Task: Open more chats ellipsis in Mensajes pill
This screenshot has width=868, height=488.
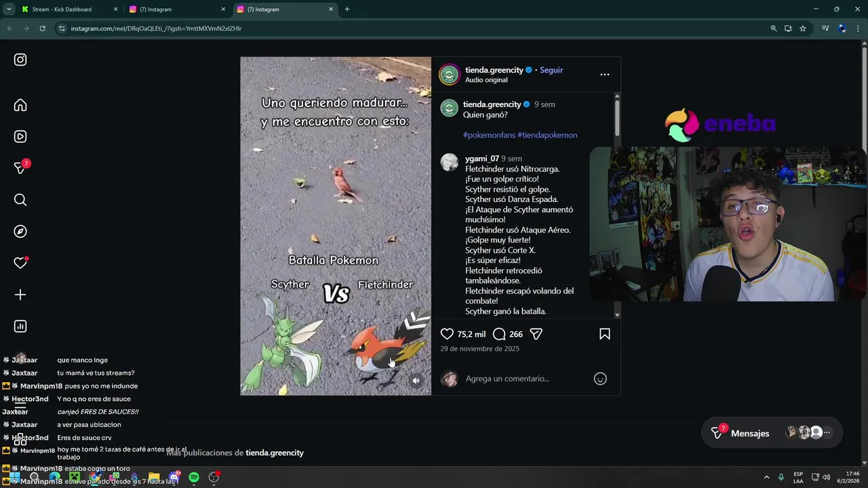Action: pyautogui.click(x=827, y=432)
